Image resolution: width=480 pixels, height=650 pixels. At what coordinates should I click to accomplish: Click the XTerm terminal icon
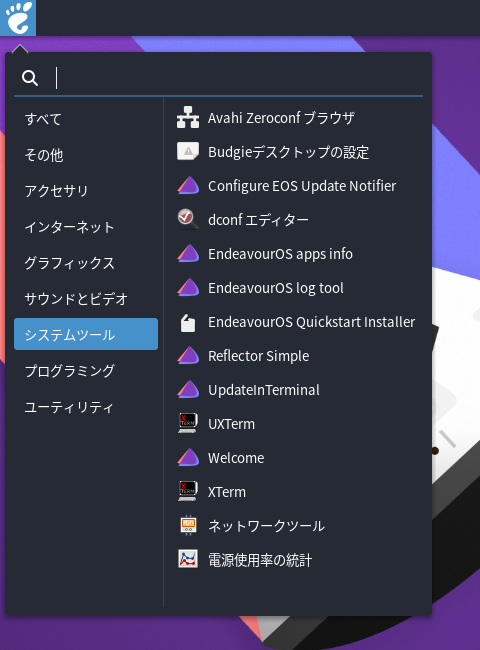[x=188, y=492]
